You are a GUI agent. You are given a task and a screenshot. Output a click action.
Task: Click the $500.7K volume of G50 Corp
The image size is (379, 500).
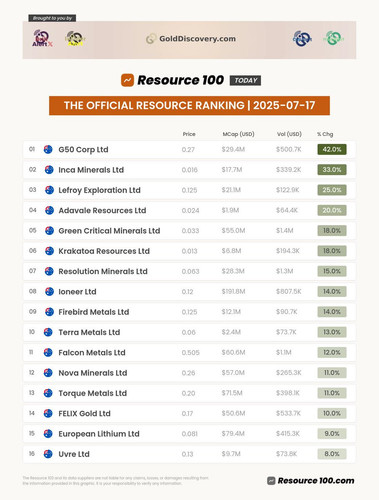point(289,149)
